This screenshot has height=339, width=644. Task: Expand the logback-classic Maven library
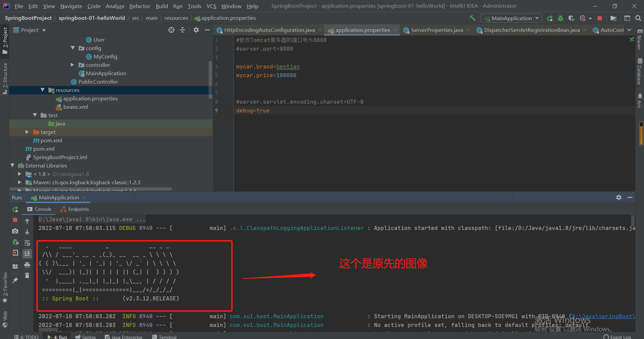click(20, 182)
